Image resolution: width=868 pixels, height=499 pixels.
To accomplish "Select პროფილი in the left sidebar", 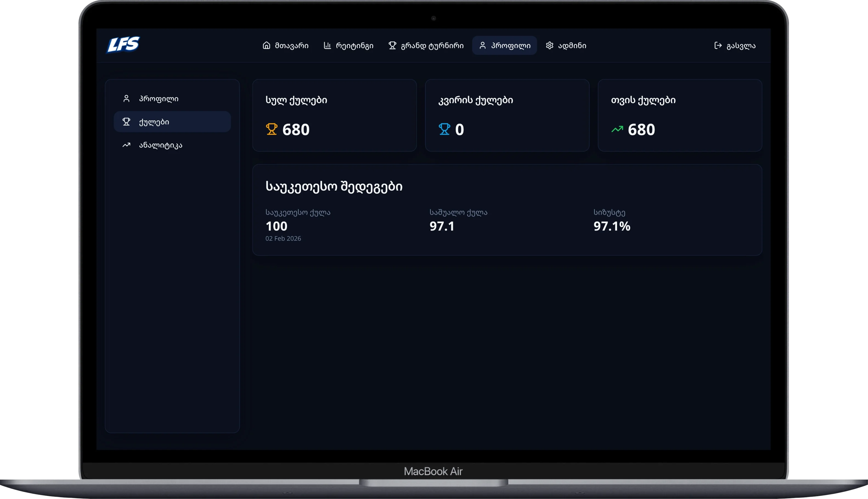I will tap(172, 98).
